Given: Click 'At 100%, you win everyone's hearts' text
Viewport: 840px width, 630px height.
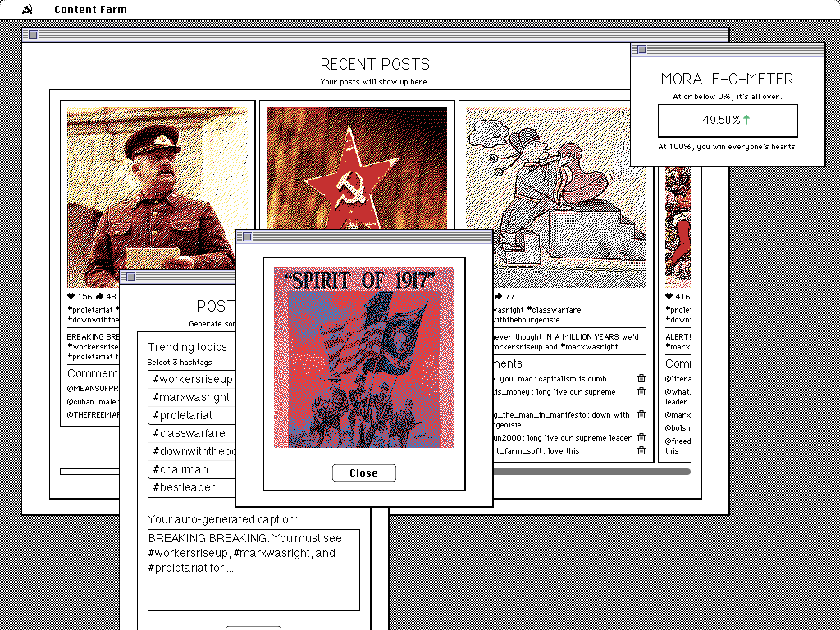Looking at the screenshot, I should click(x=728, y=146).
